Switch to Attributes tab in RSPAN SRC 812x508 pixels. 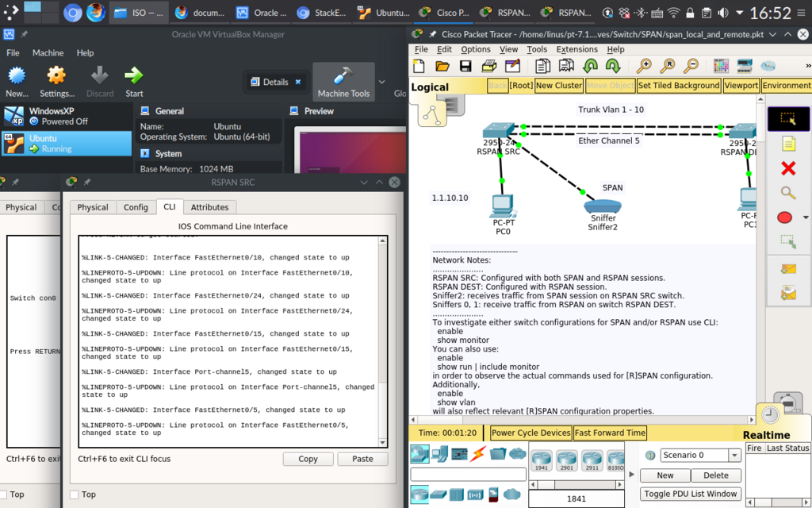click(x=209, y=207)
